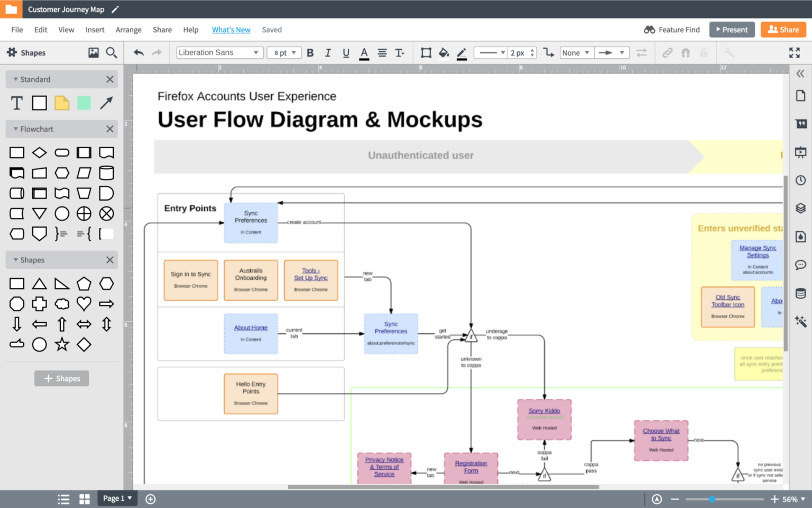
Task: Open the revision history clock icon
Action: click(x=800, y=180)
